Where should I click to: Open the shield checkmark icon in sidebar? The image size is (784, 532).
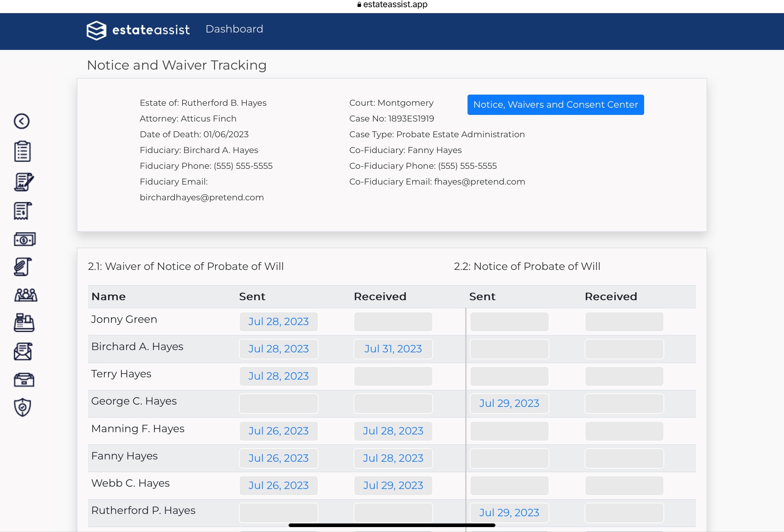click(23, 408)
